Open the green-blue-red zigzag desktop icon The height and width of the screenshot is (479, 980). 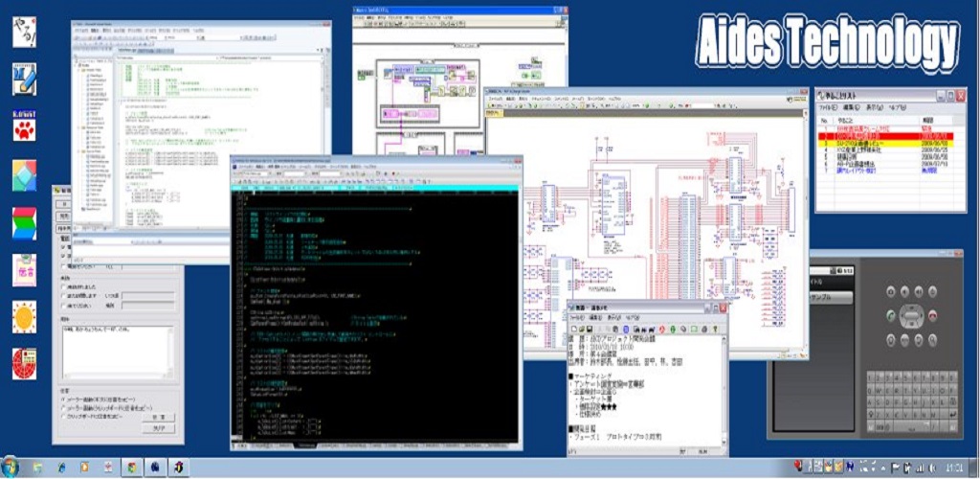point(24,223)
